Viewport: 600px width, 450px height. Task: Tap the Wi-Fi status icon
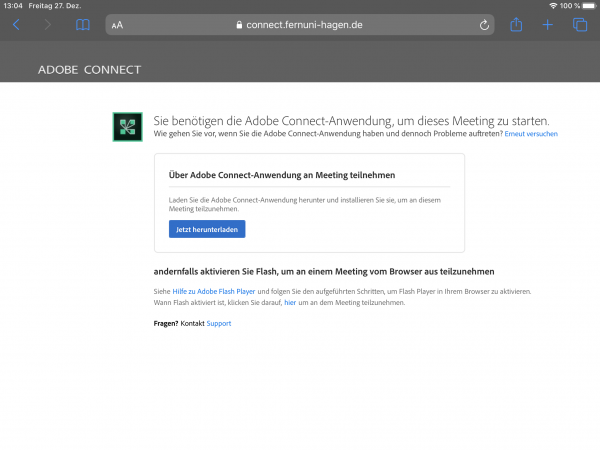pos(552,6)
